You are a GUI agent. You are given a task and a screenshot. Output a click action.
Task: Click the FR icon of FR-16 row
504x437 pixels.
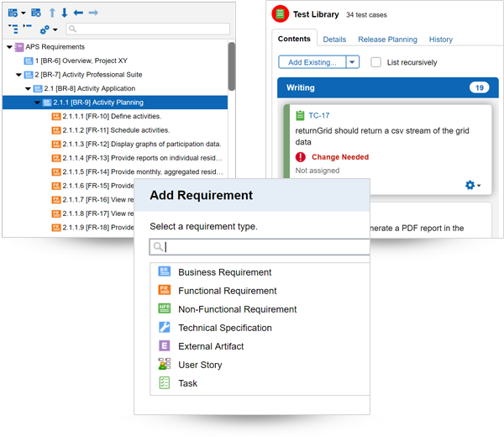56,200
